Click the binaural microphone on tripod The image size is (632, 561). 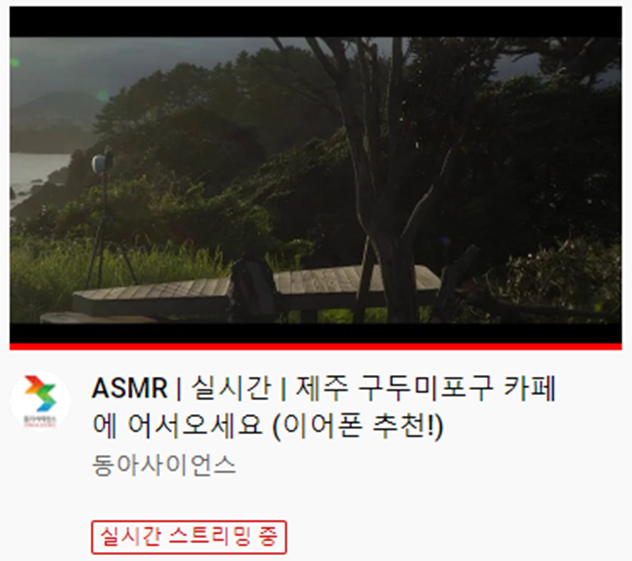pyautogui.click(x=103, y=162)
